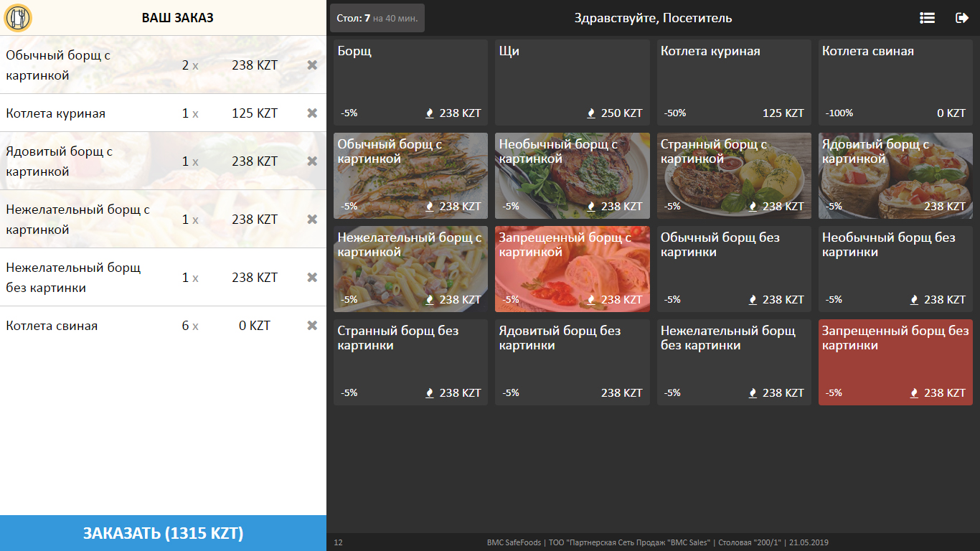Click the Стол: 7 table indicator button
980x551 pixels.
point(377,18)
